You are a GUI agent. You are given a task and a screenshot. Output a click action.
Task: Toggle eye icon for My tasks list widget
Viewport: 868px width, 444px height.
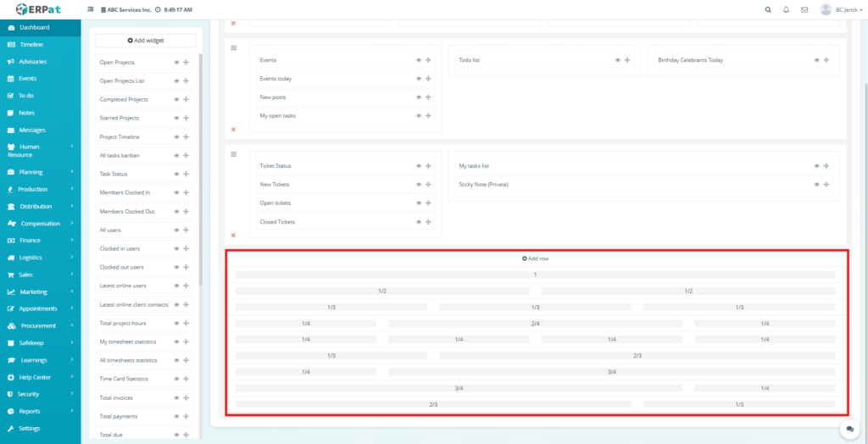point(816,165)
